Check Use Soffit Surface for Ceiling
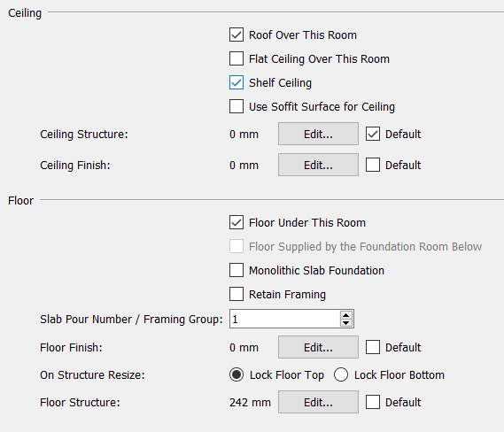Image resolution: width=504 pixels, height=432 pixels. pyautogui.click(x=236, y=106)
